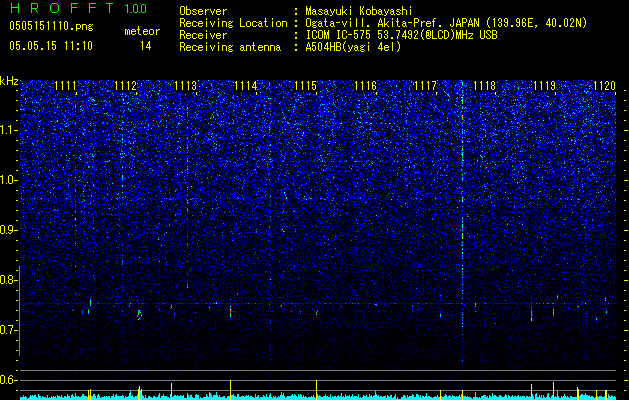Click the 'Receiving antenna' field label
629x400 pixels.
230,47
